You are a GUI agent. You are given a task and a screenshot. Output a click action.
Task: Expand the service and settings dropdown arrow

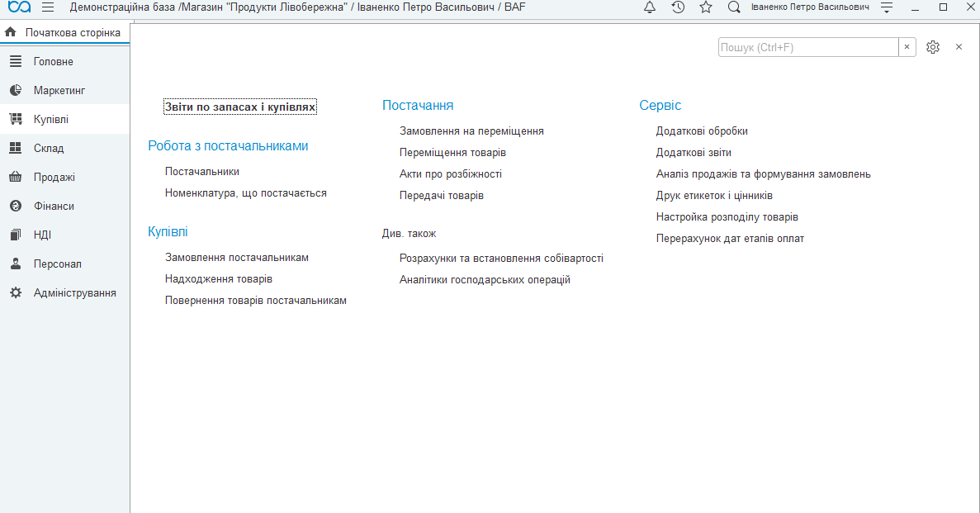(x=886, y=7)
